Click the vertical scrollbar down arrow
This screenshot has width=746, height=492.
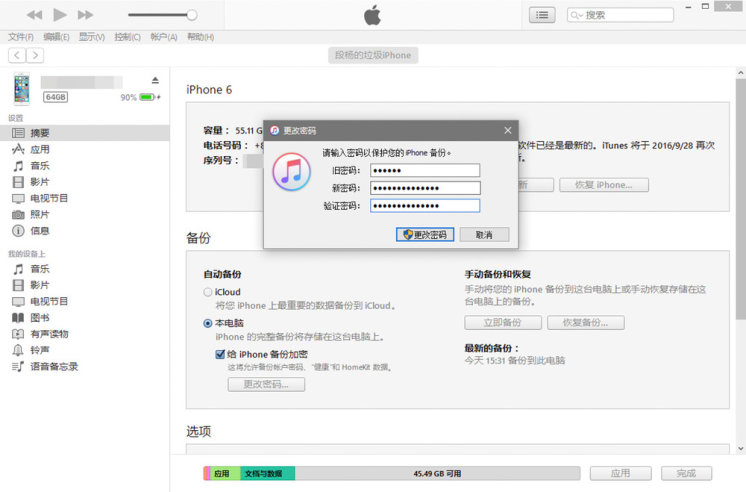pyautogui.click(x=741, y=448)
